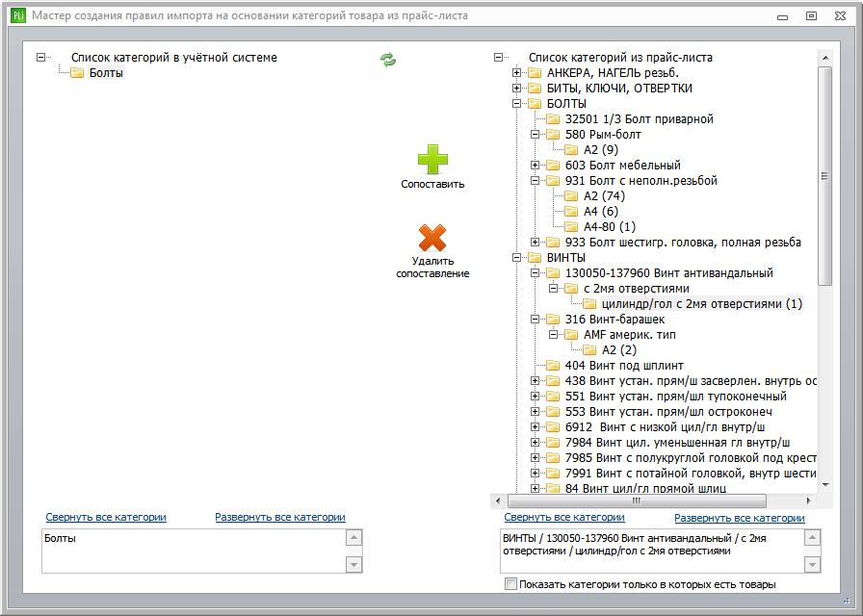Collapse right root Список категорий из прайс-листа

[x=498, y=57]
